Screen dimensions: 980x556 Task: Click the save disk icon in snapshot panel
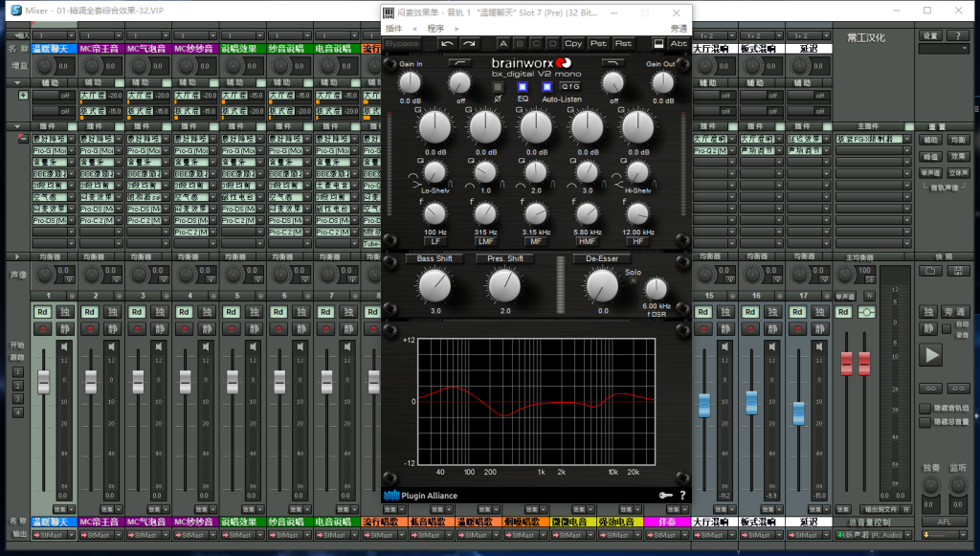(958, 271)
